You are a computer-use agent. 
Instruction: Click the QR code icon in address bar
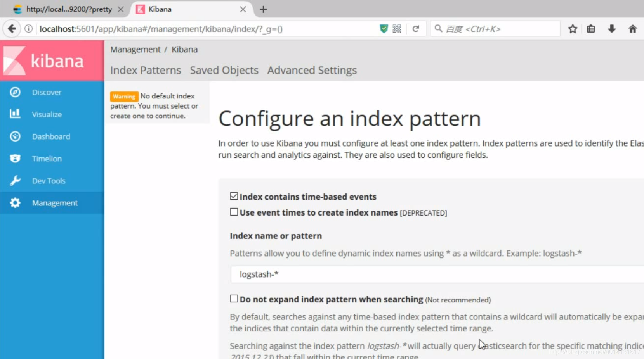[397, 29]
